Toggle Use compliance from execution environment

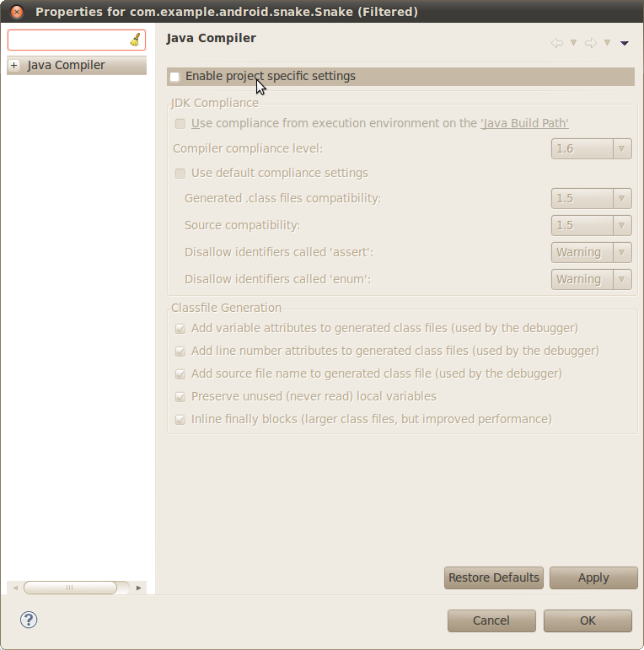point(180,124)
